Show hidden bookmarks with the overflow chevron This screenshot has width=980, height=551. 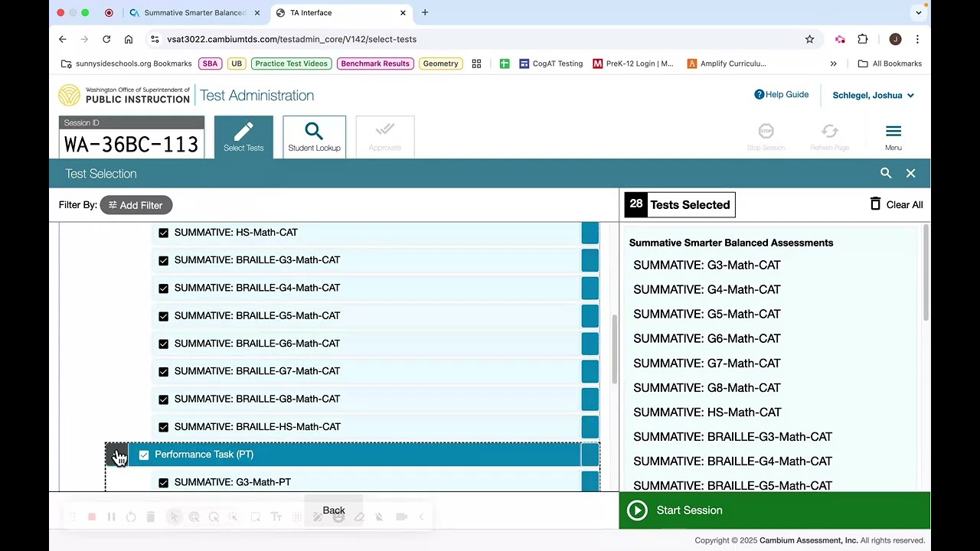point(833,64)
